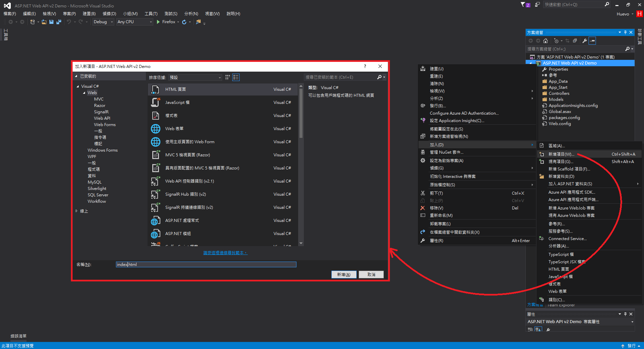Start debugging with the green play icon
This screenshot has width=644, height=349.
pyautogui.click(x=158, y=22)
